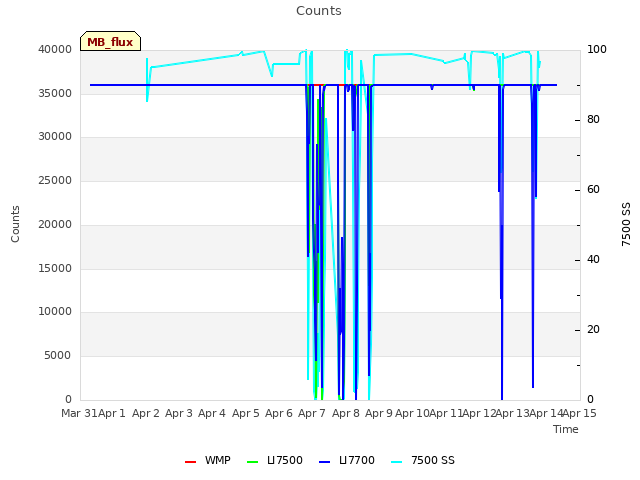Click the 30000 value on left axis
This screenshot has height=480, width=640.
pyautogui.click(x=55, y=137)
